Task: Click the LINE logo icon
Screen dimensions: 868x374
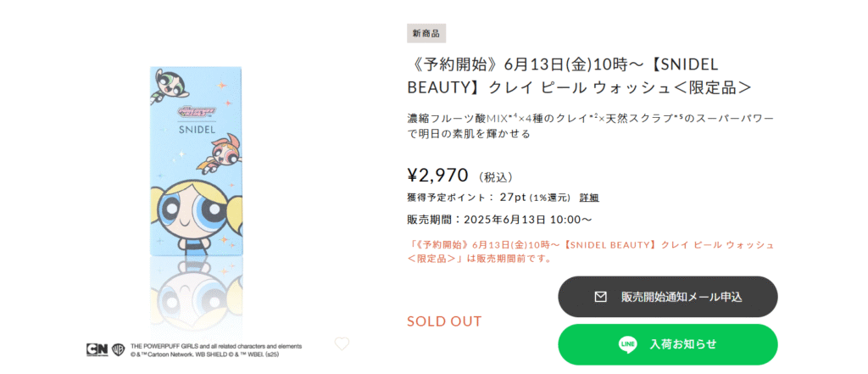Action: [627, 344]
